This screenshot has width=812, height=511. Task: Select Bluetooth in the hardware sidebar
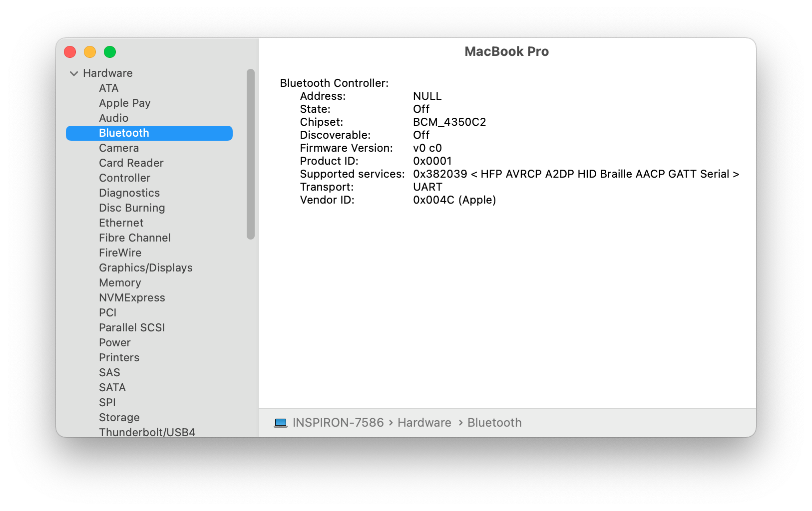(124, 133)
